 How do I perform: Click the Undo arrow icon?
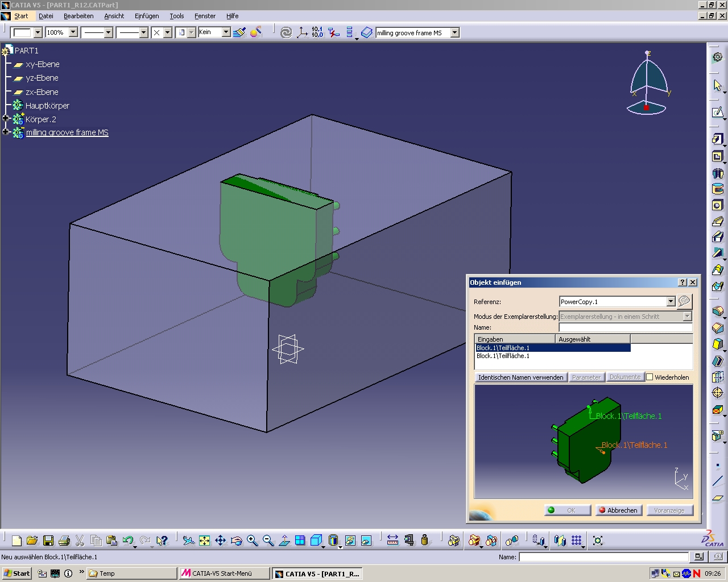coord(128,541)
